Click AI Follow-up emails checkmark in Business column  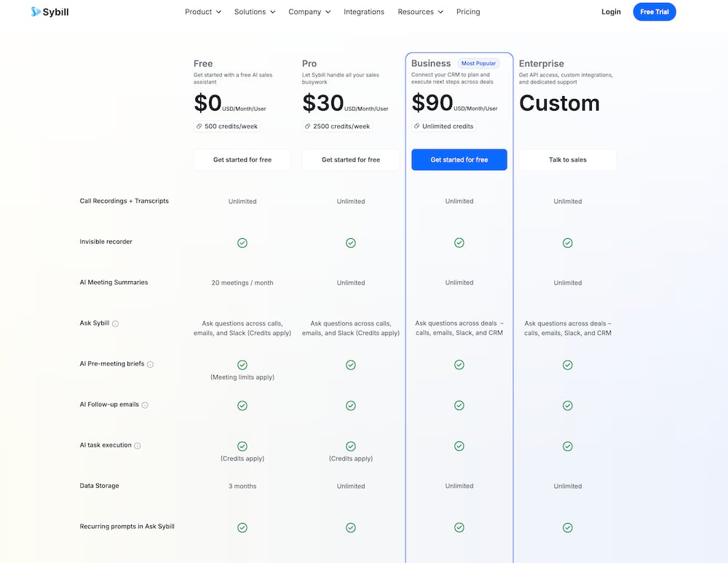459,406
